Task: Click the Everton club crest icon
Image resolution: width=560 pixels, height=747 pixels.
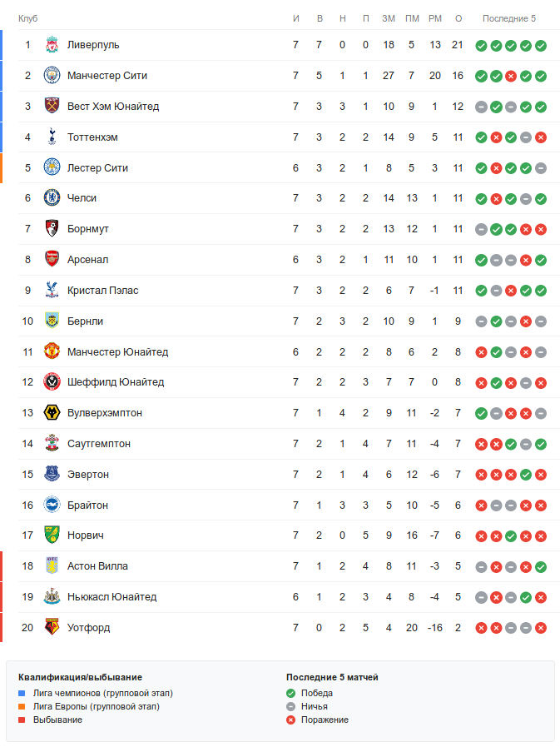Action: 52,475
